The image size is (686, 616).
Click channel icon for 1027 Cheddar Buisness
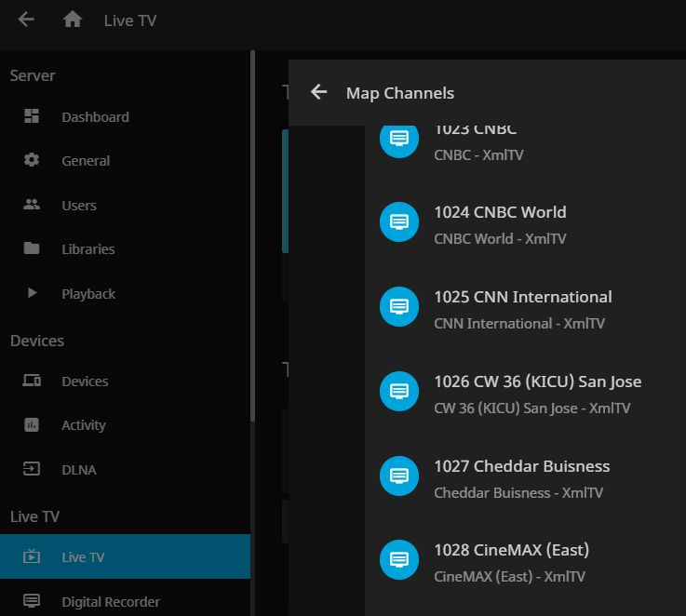399,476
